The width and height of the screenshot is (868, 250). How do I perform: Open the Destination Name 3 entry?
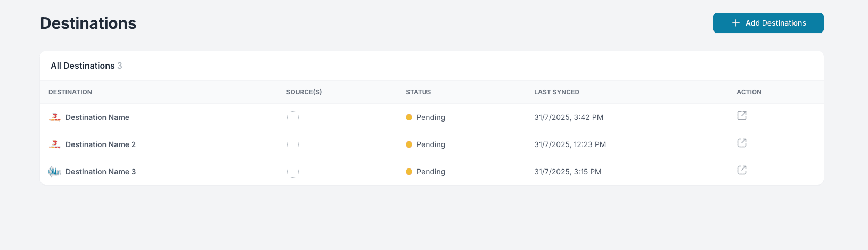101,172
